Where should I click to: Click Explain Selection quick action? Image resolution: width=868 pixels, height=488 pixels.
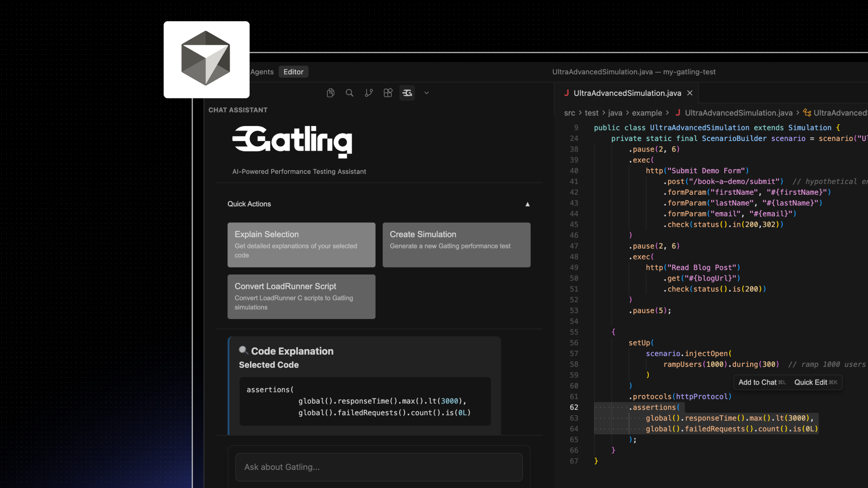click(301, 244)
